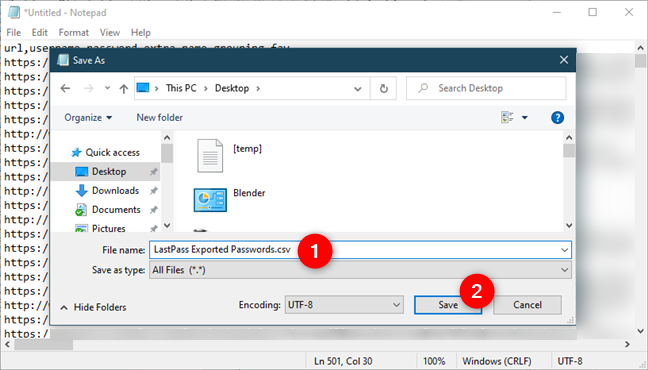Change the view with the view icon
The height and width of the screenshot is (370, 648).
507,117
